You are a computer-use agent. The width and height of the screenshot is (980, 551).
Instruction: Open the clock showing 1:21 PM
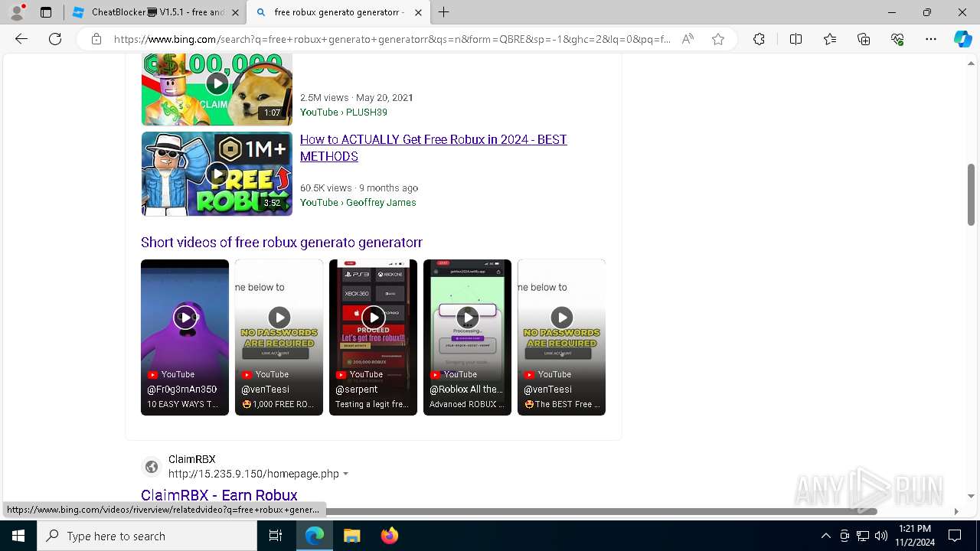point(914,536)
